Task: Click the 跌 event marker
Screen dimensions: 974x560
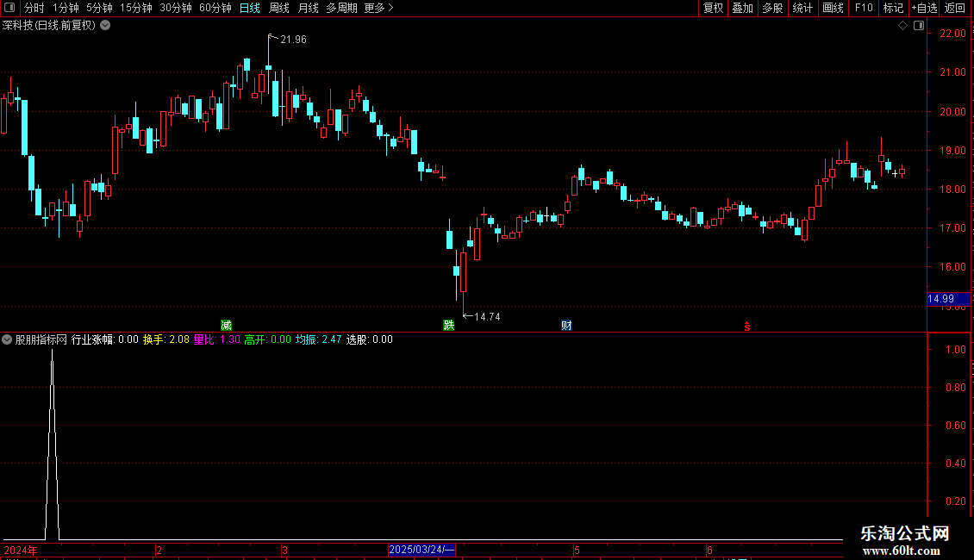Action: pos(448,326)
